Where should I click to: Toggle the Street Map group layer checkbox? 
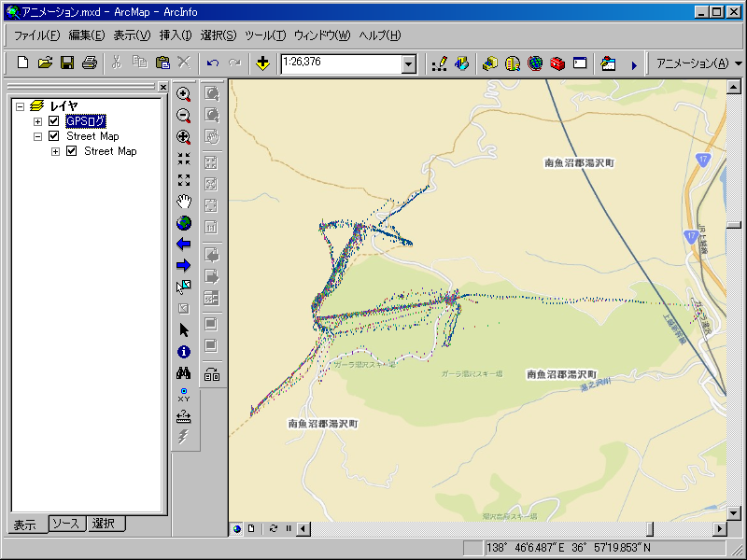[x=54, y=136]
